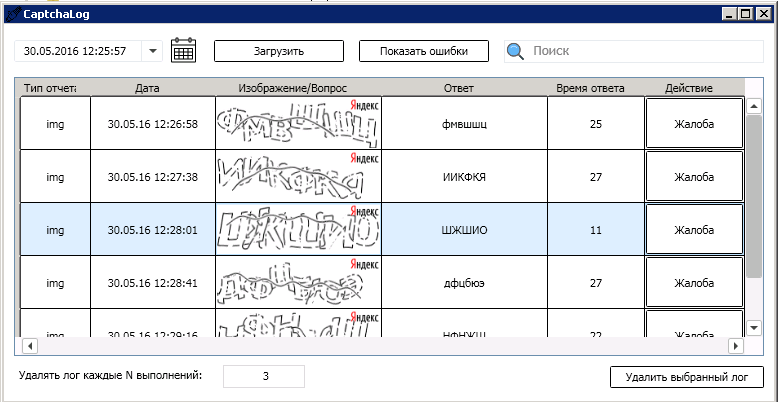Click the Загрузить button
Screen dimensions: 778x402
pyautogui.click(x=279, y=51)
